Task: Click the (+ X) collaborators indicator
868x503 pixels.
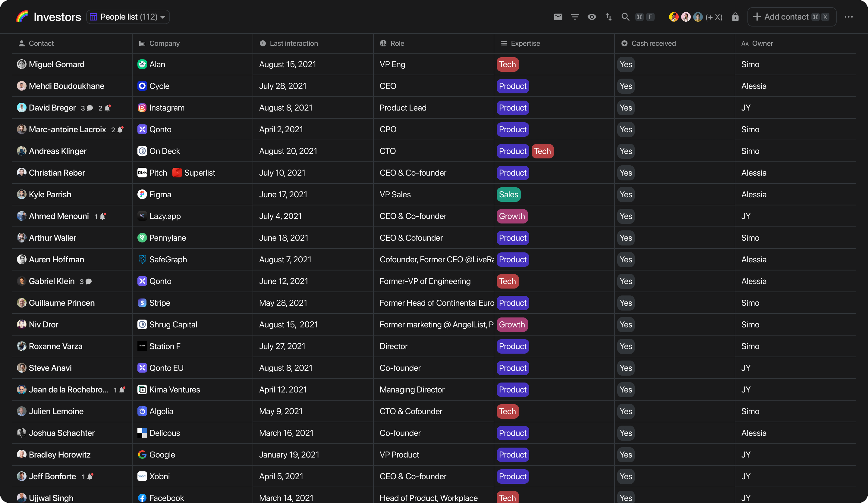Action: (714, 17)
